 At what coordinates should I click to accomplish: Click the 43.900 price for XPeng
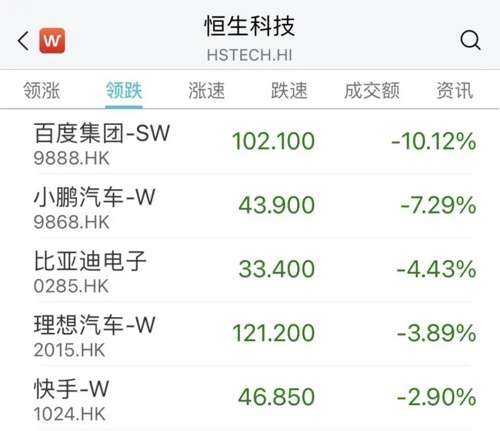click(x=276, y=205)
